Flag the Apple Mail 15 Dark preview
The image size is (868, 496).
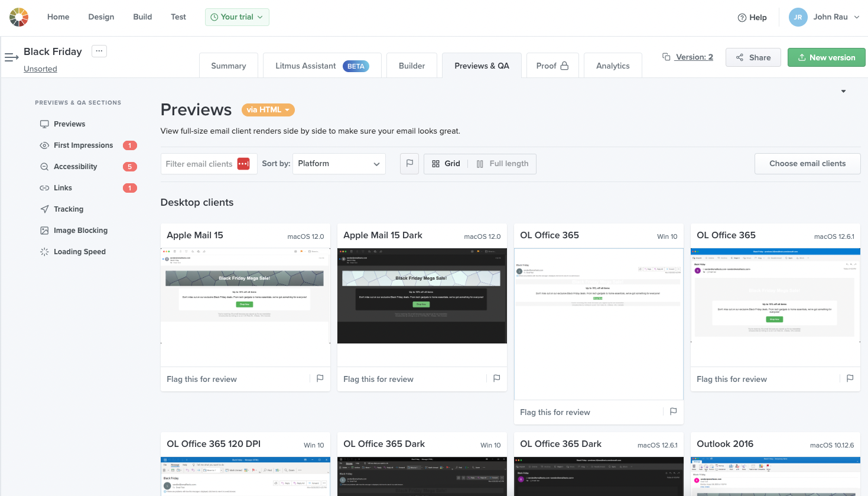pos(496,378)
